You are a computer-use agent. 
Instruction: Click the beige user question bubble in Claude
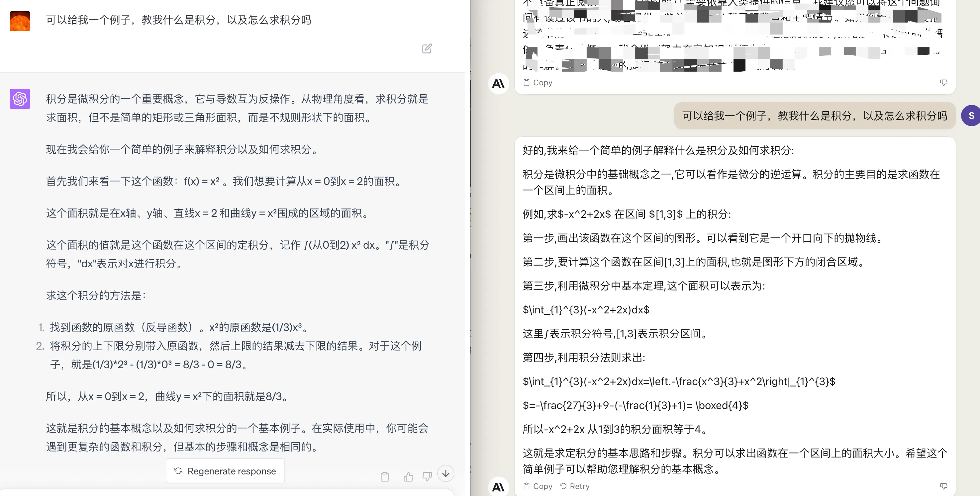click(814, 116)
